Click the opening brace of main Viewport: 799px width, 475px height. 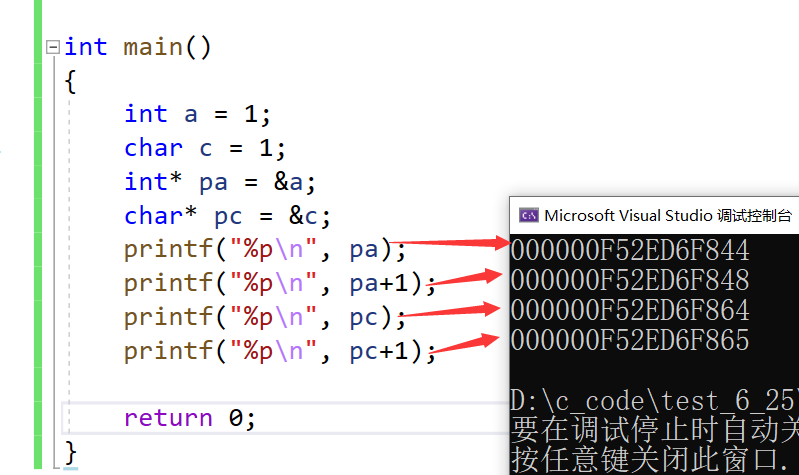coord(70,81)
